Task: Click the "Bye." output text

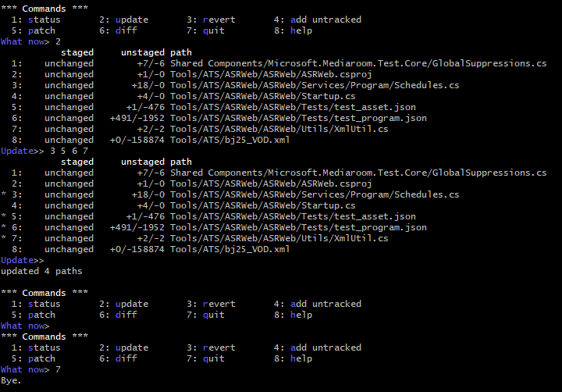Action: [12, 380]
